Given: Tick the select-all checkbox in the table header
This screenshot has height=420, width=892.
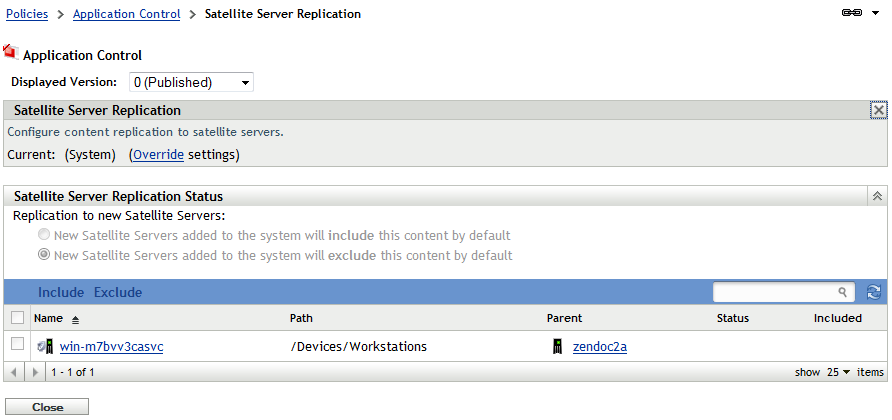Looking at the screenshot, I should (x=17, y=318).
